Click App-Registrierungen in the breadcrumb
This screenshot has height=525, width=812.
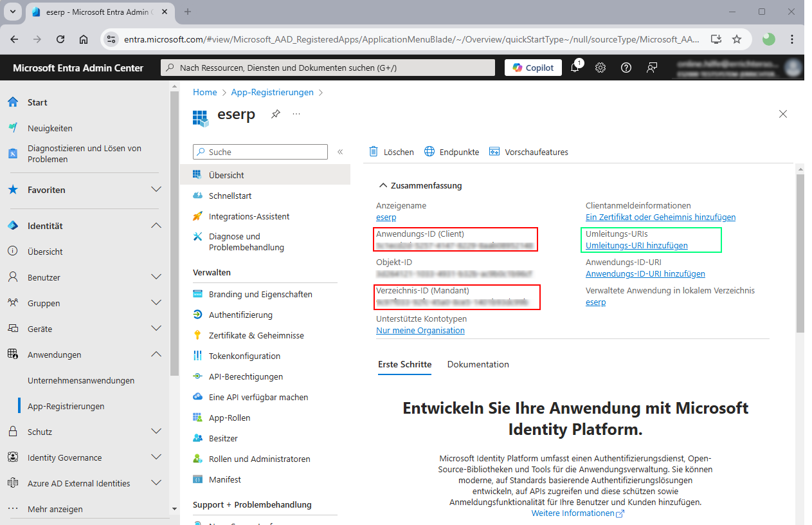point(273,92)
